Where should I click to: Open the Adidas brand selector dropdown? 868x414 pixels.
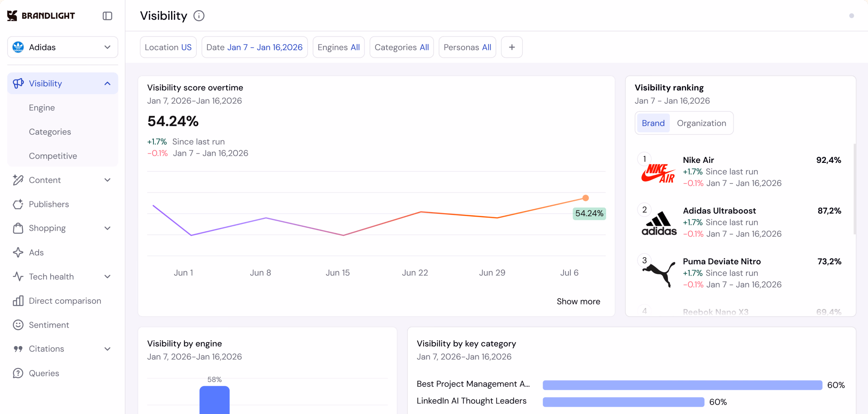63,47
